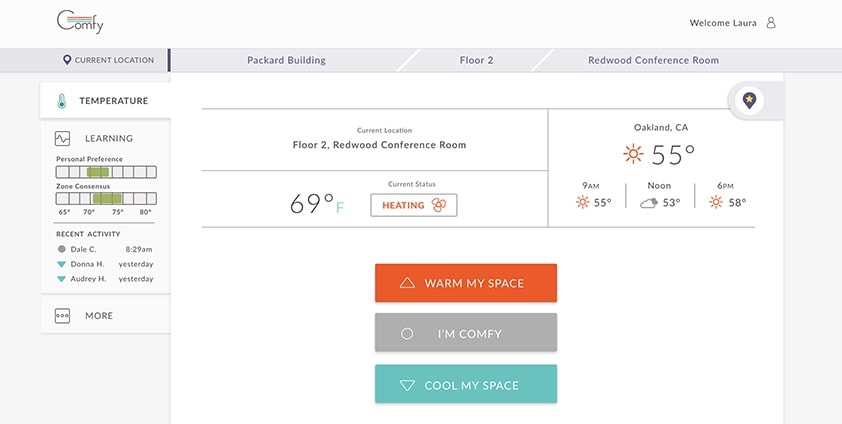This screenshot has height=424, width=842.
Task: Select Floor 2 in location bar
Action: coord(476,60)
